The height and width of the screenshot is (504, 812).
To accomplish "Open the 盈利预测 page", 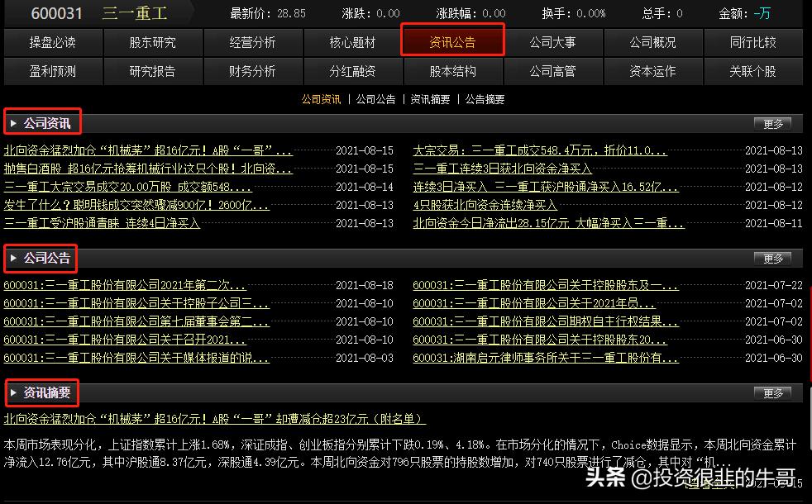I will (54, 72).
